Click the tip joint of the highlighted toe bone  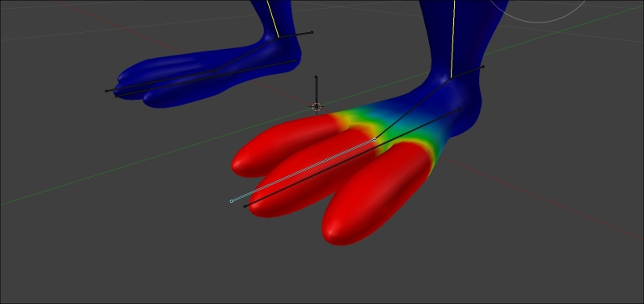click(231, 201)
